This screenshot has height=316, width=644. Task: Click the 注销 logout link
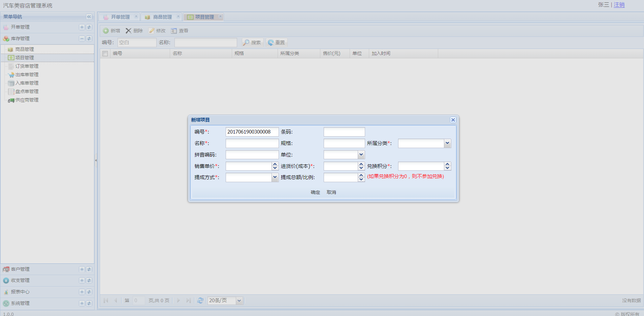(619, 5)
